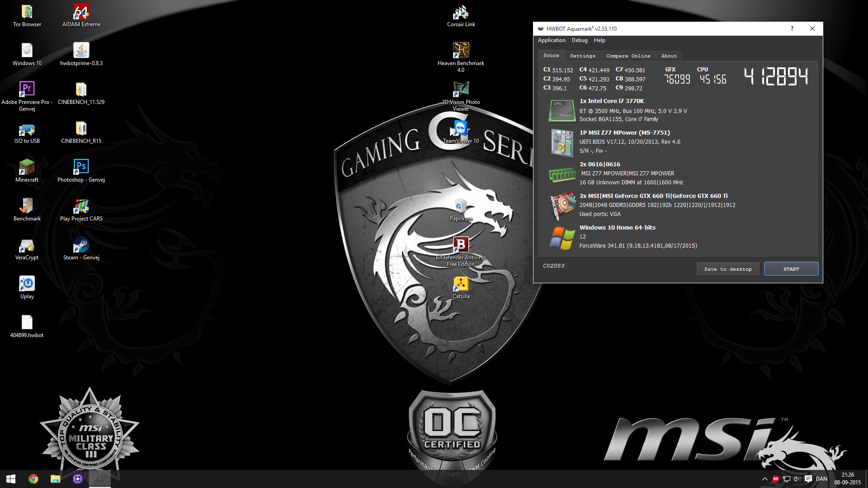868x488 pixels.
Task: Click the motherboard icon in Aquamark
Action: coord(562,142)
